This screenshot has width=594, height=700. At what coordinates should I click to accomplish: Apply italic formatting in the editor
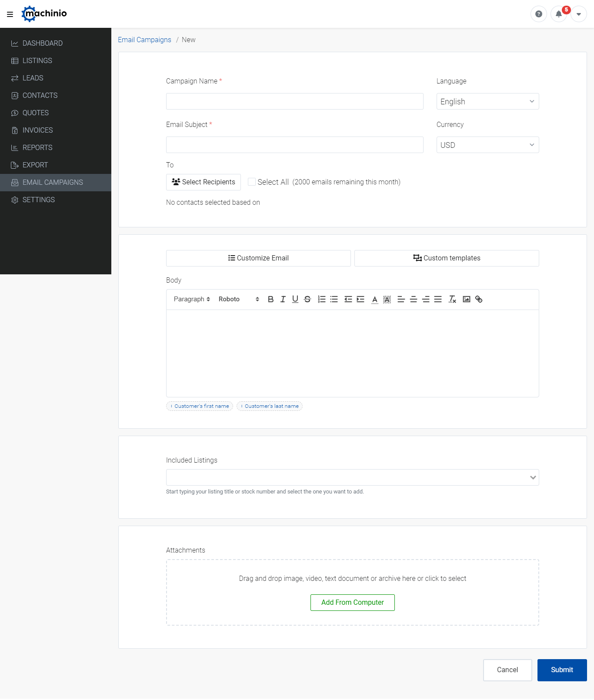click(x=283, y=299)
